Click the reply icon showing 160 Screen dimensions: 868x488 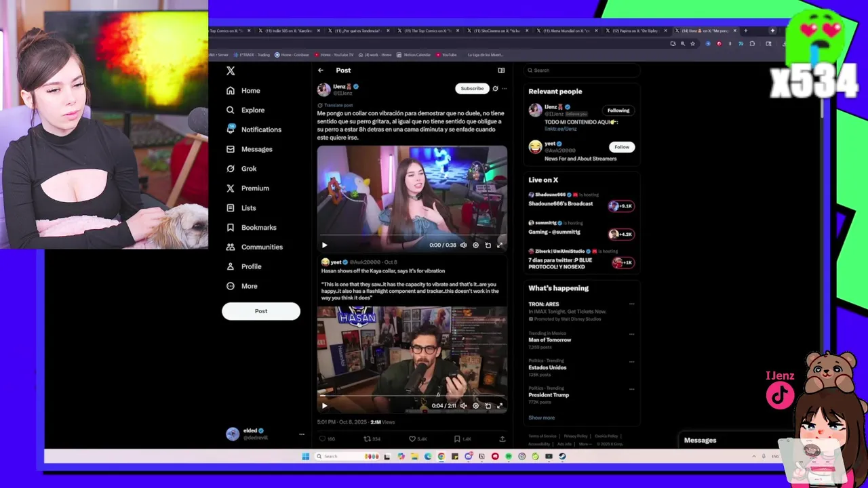[322, 439]
